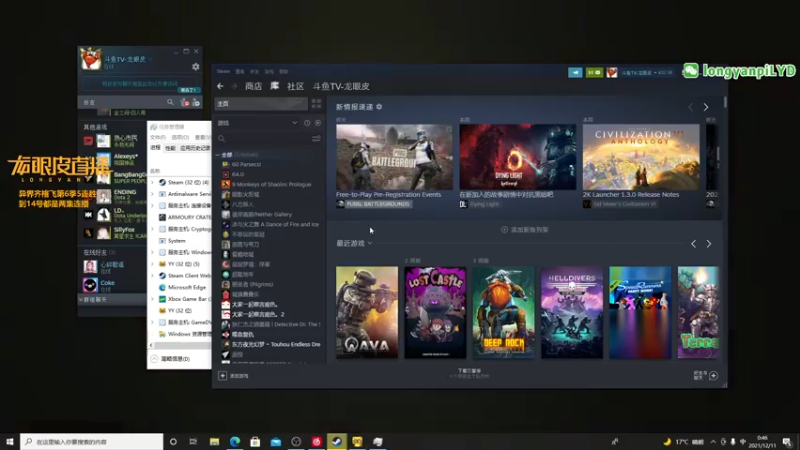This screenshot has width=800, height=450.
Task: Expand Steam (32 位) process in Task Manager
Action: pos(152,182)
